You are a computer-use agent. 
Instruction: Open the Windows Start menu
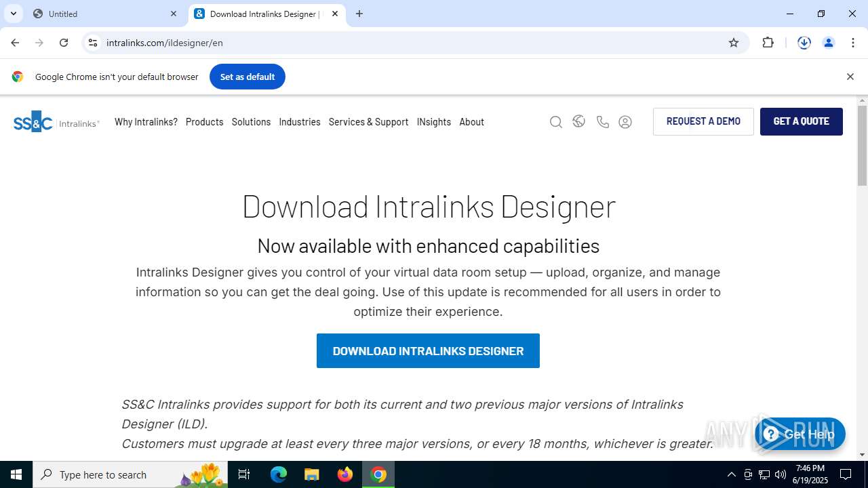pos(16,474)
